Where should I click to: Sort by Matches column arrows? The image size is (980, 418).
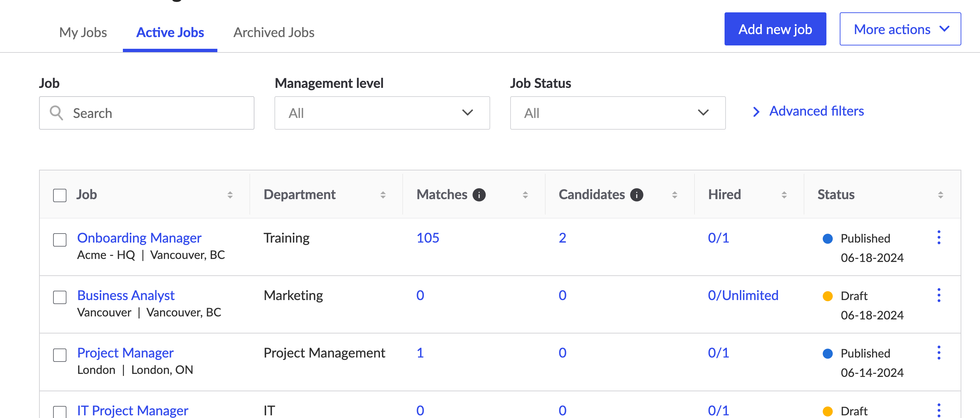point(525,195)
